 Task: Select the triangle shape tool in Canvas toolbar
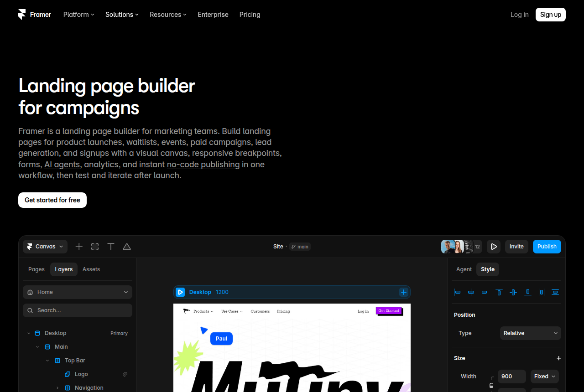(x=127, y=247)
